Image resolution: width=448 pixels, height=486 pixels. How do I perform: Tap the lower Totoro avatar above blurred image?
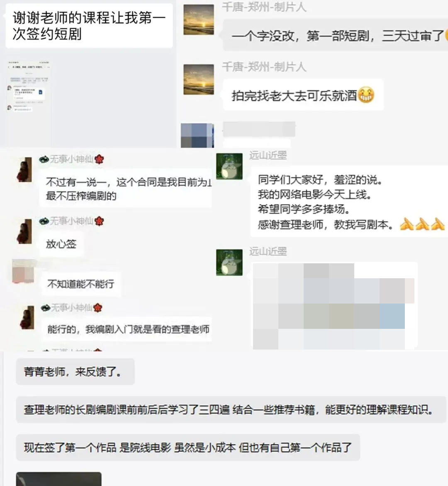[229, 262]
